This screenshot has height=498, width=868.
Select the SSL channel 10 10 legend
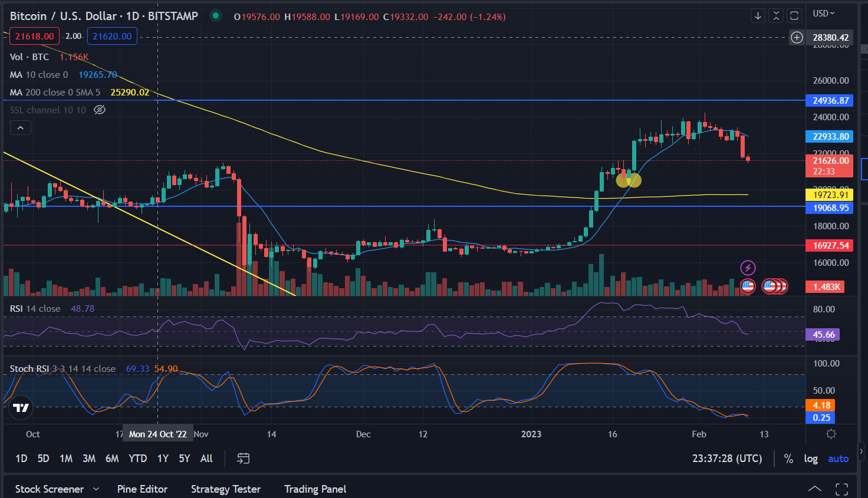48,110
